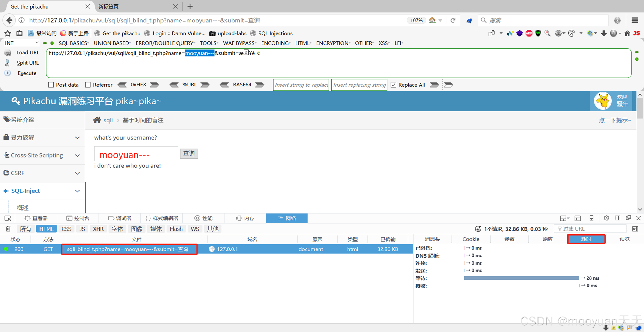Enable the Referrer checkbox
Image resolution: width=644 pixels, height=332 pixels.
[x=88, y=85]
